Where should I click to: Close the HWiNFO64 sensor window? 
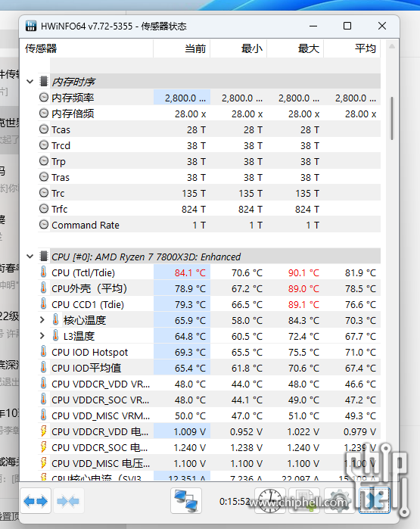click(382, 26)
